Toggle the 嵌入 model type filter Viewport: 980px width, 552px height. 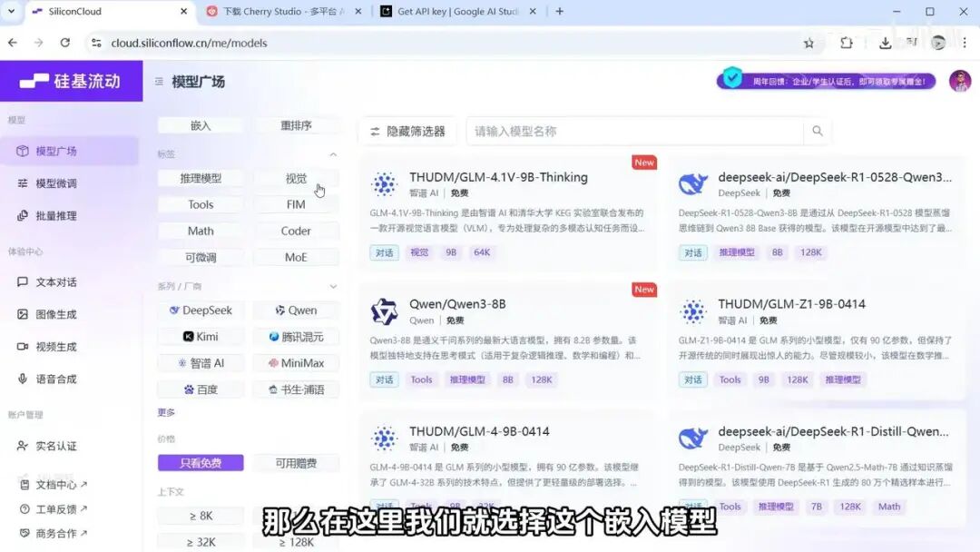pyautogui.click(x=201, y=125)
